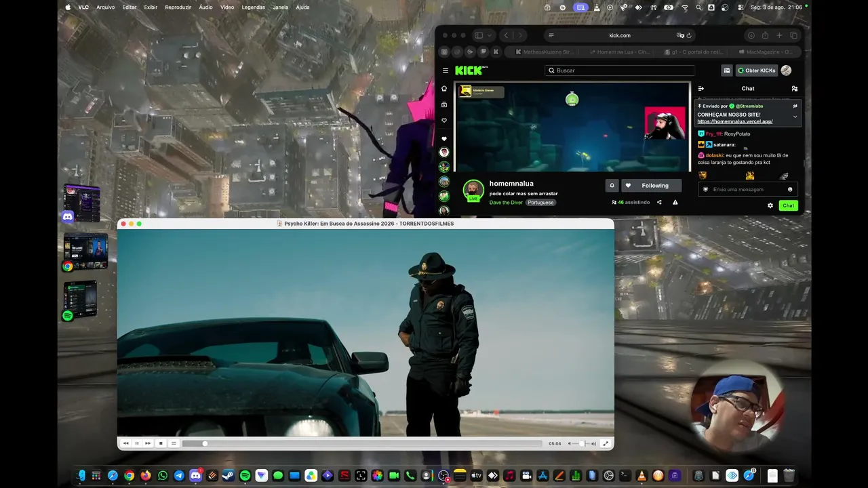Stop the VLC movie playback
Viewport: 868px width, 488px height.
(161, 443)
